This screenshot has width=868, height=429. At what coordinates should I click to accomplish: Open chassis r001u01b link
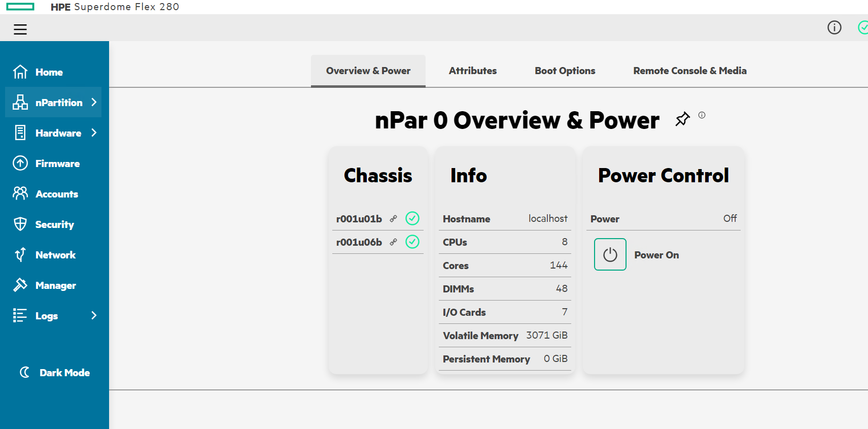pos(359,219)
